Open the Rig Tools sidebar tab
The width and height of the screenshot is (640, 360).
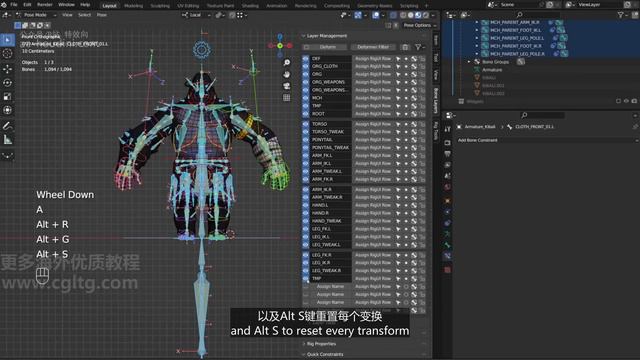(x=436, y=131)
